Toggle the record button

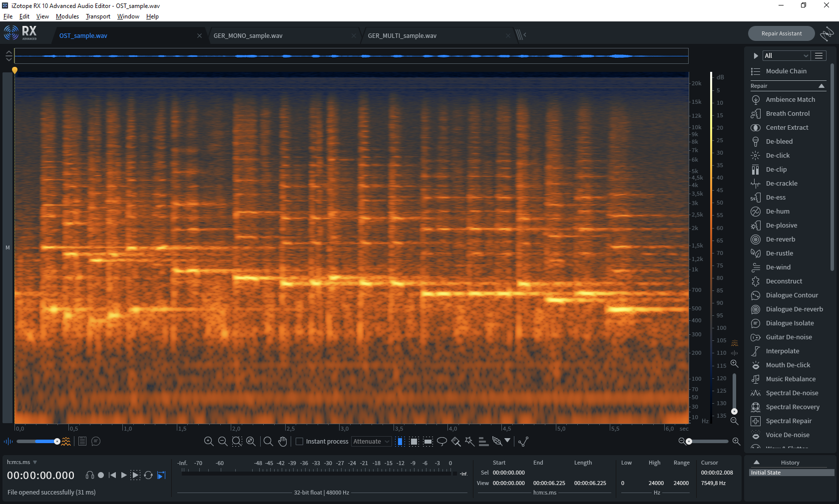pyautogui.click(x=101, y=475)
